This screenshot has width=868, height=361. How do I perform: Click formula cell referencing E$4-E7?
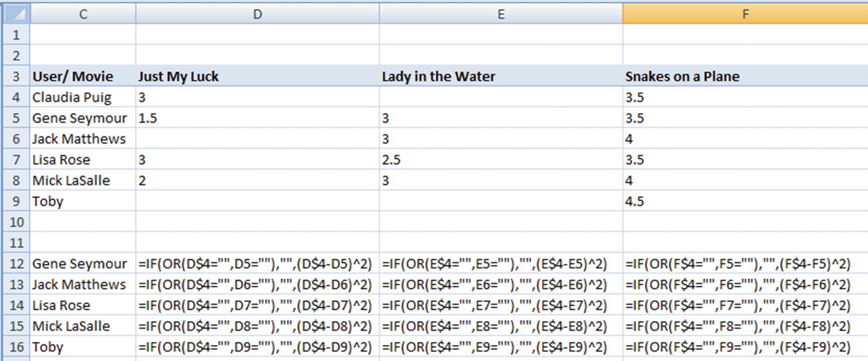pyautogui.click(x=495, y=305)
